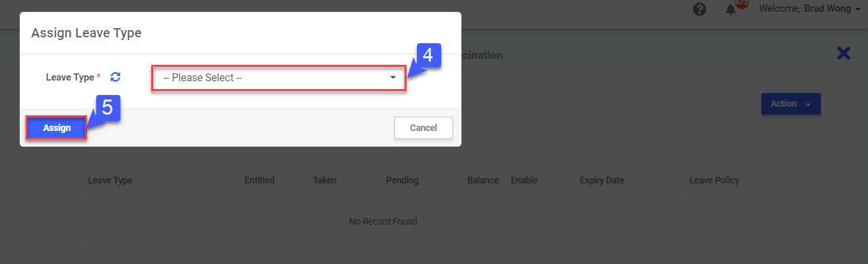Sort by the Expiry Date column
The image size is (868, 264).
point(602,180)
